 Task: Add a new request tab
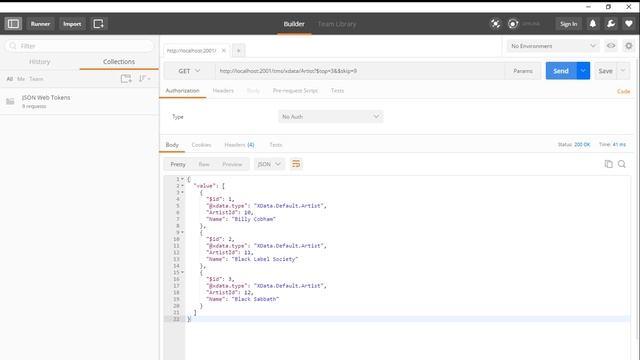pos(238,51)
